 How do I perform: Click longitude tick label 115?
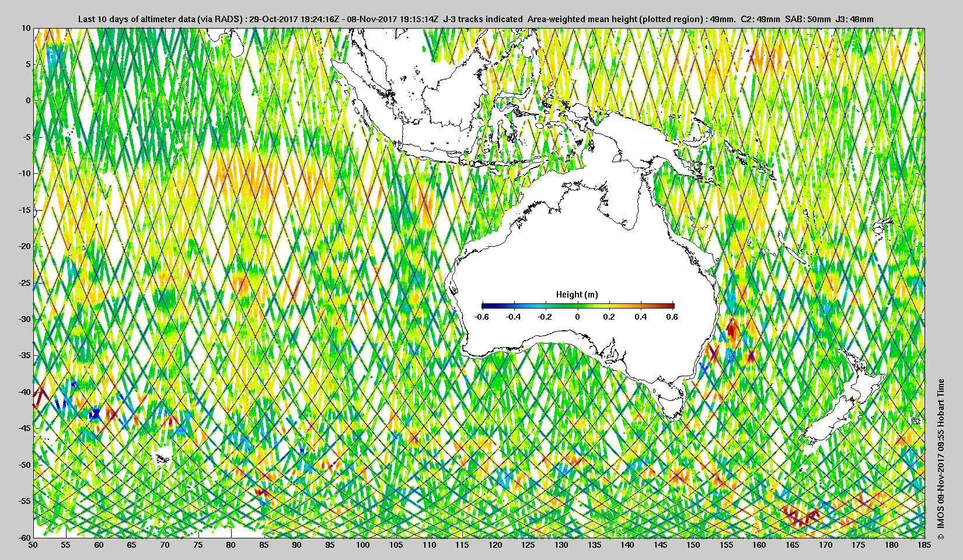click(x=462, y=545)
